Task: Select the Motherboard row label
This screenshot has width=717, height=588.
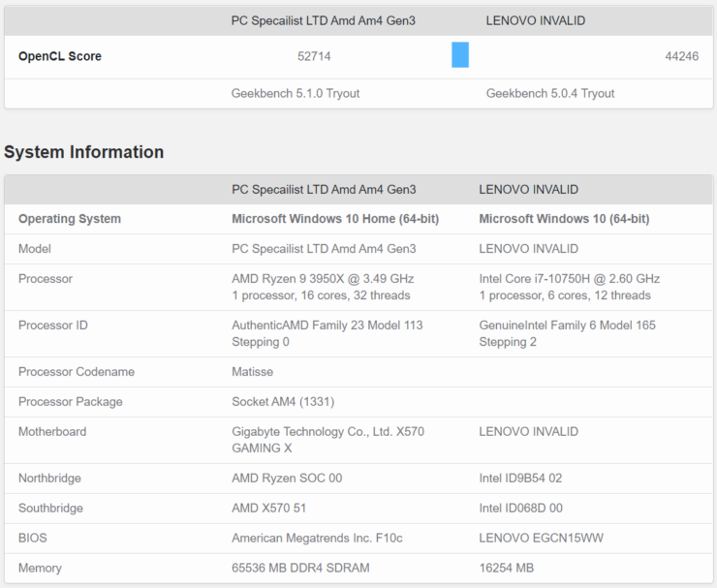Action: click(x=52, y=432)
